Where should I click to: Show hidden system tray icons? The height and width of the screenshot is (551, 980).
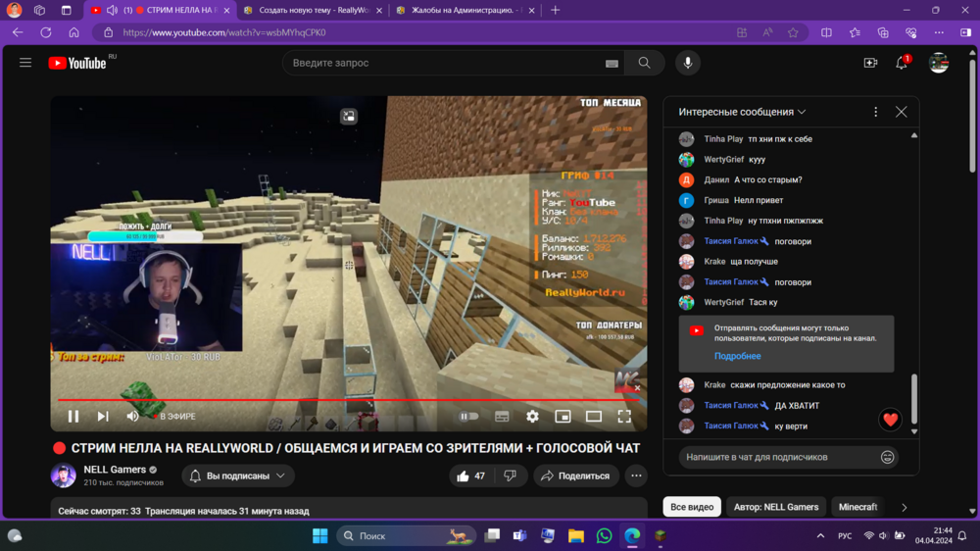coord(820,536)
